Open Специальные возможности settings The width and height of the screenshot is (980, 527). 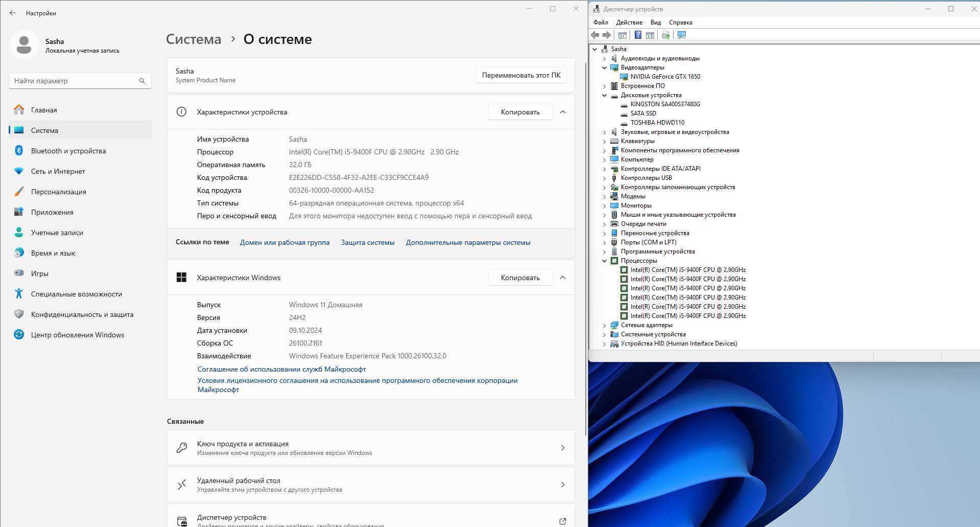(x=80, y=294)
